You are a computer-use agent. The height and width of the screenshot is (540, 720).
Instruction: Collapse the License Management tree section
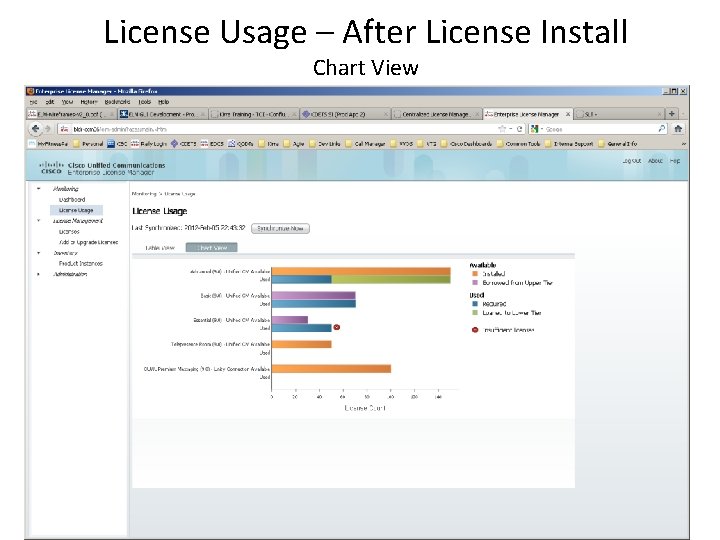(x=39, y=221)
